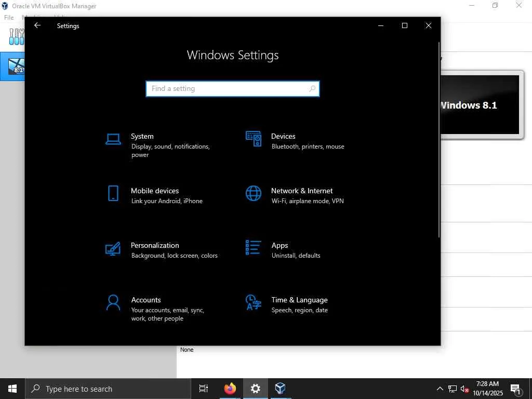Screen dimensions: 532x399
Task: Open the Time & Language category label
Action: (x=300, y=300)
